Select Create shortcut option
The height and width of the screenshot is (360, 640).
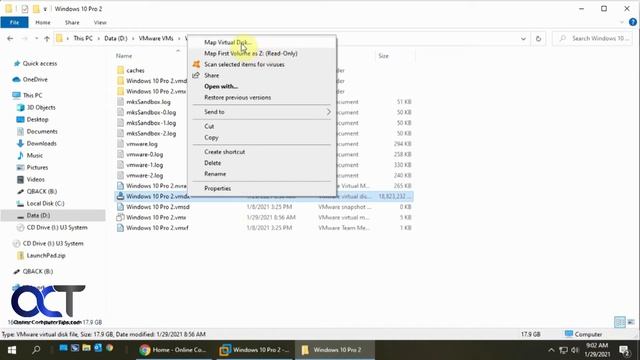pos(262,152)
